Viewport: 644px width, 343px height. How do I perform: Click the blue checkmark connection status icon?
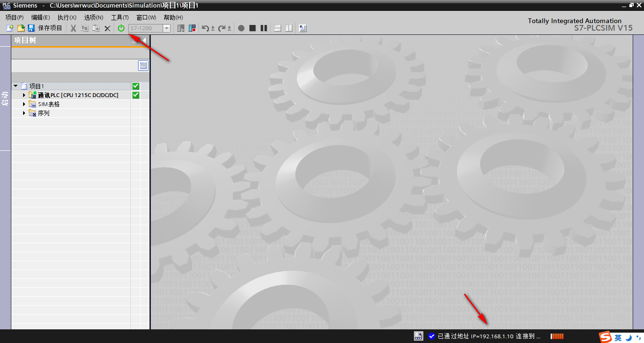click(431, 336)
